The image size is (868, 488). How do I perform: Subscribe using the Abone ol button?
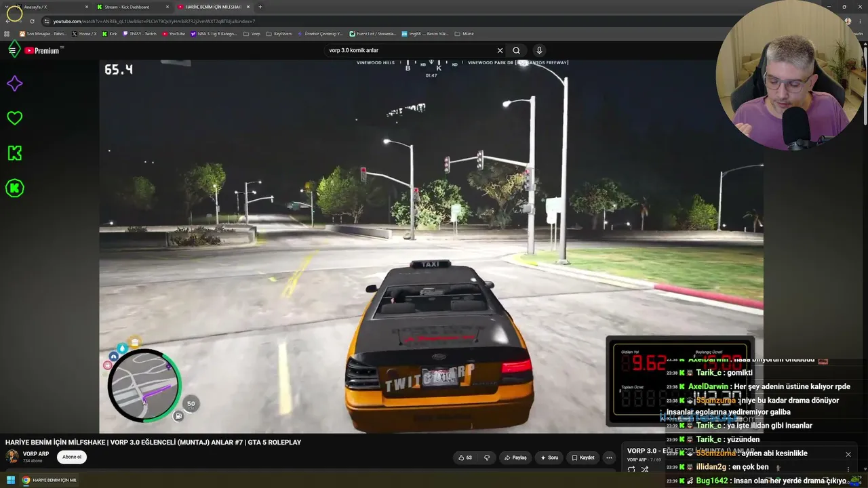tap(72, 457)
